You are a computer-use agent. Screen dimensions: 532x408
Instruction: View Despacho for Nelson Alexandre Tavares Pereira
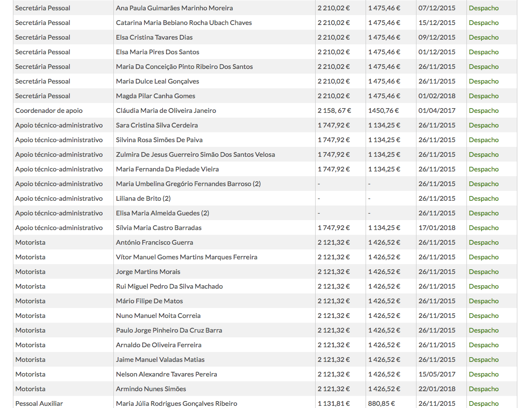[483, 374]
